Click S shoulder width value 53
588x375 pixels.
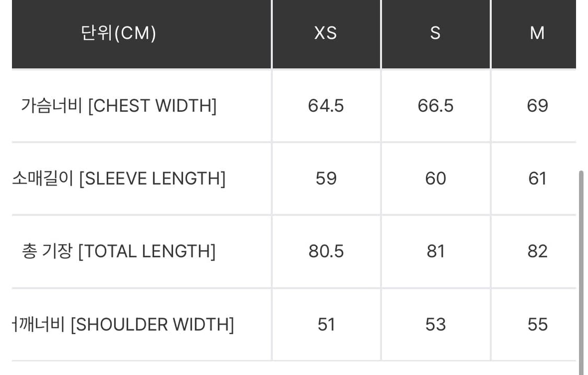pyautogui.click(x=435, y=324)
